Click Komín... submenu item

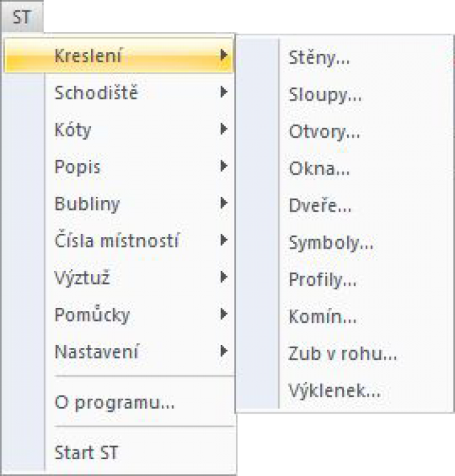click(x=322, y=318)
